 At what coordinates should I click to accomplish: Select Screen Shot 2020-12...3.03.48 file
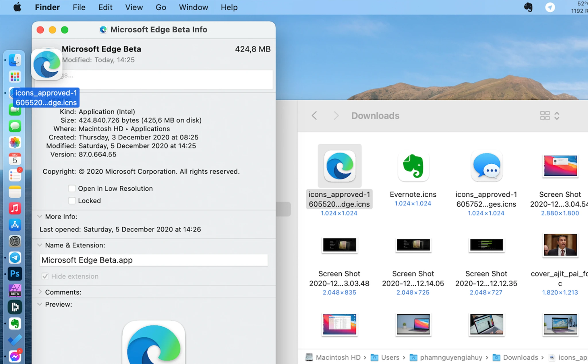pos(339,245)
